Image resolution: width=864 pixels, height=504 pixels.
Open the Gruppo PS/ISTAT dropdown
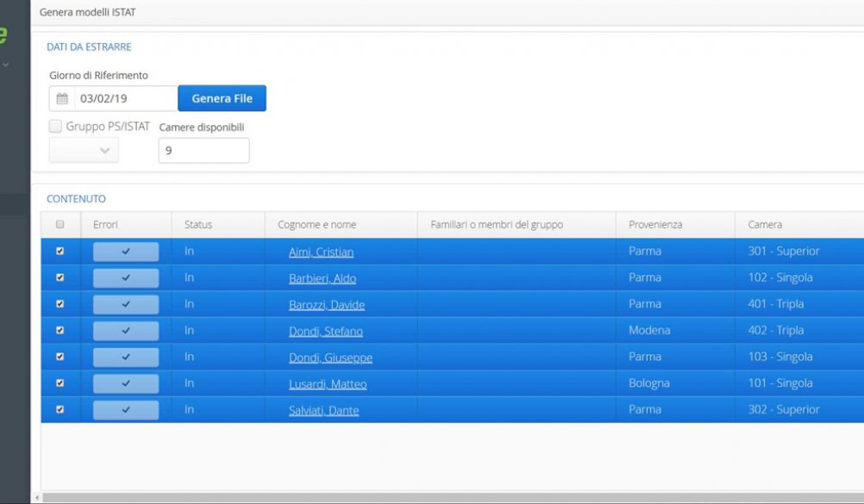(84, 151)
